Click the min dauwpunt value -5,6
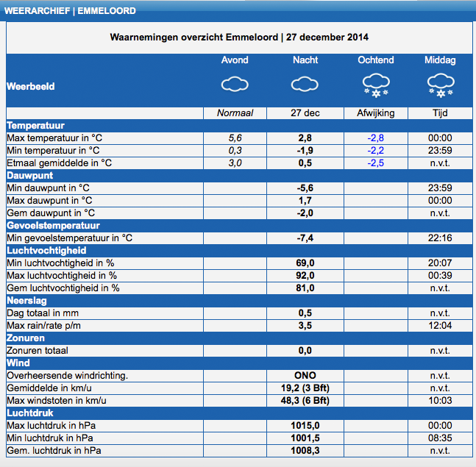The image size is (476, 467). point(305,188)
